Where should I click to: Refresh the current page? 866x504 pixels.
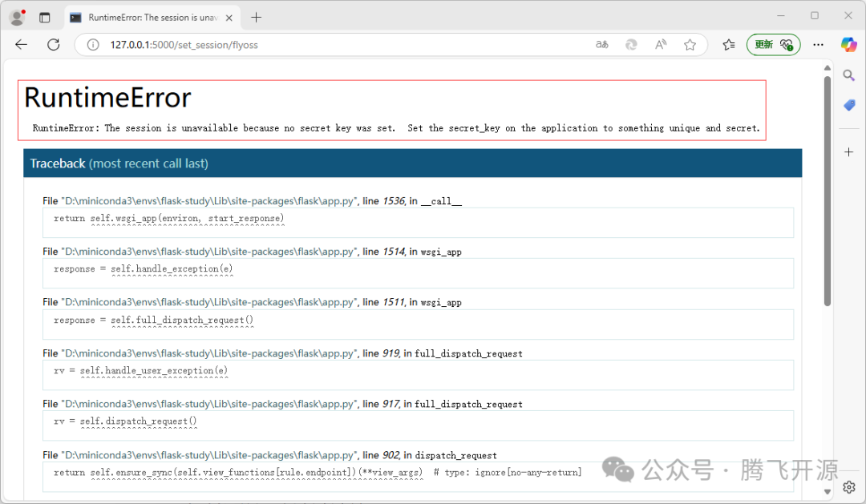(54, 45)
